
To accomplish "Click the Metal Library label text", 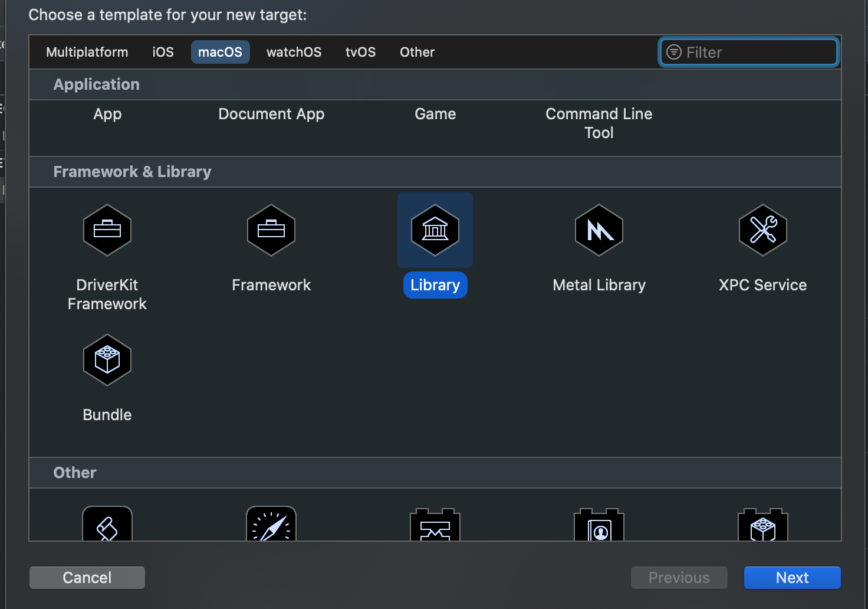I will coord(599,285).
